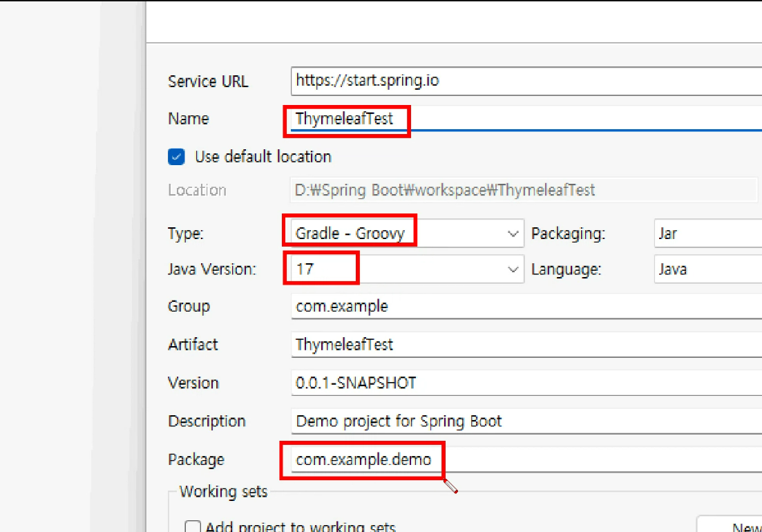Open the Language dropdown showing Java
Image resolution: width=762 pixels, height=532 pixels.
[708, 269]
